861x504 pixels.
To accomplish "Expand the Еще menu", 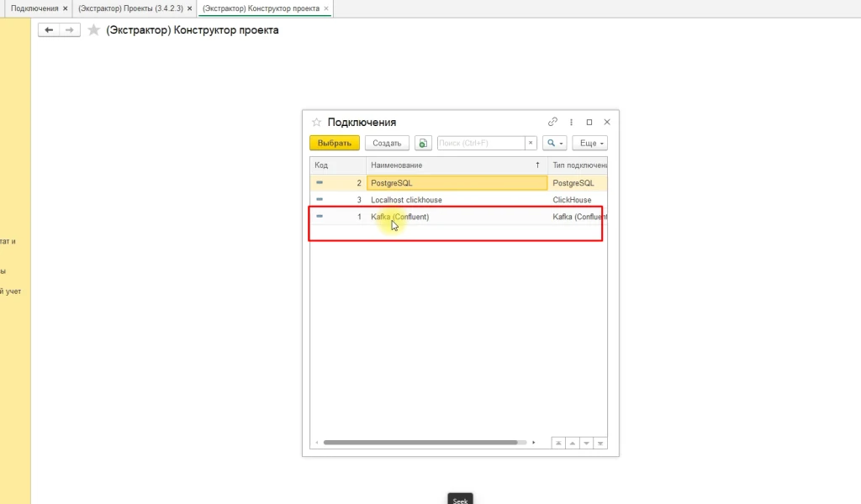I will pos(589,144).
